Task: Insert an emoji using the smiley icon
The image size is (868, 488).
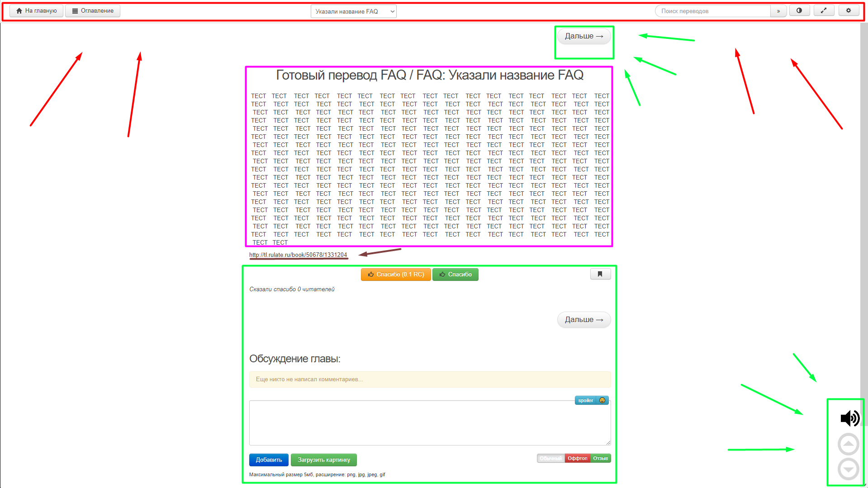Action: click(602, 400)
